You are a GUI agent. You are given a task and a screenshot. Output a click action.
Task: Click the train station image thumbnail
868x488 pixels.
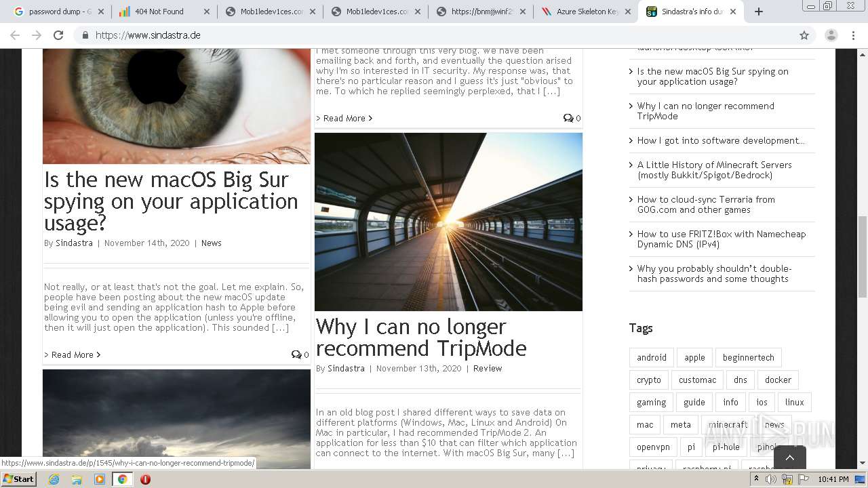[448, 222]
